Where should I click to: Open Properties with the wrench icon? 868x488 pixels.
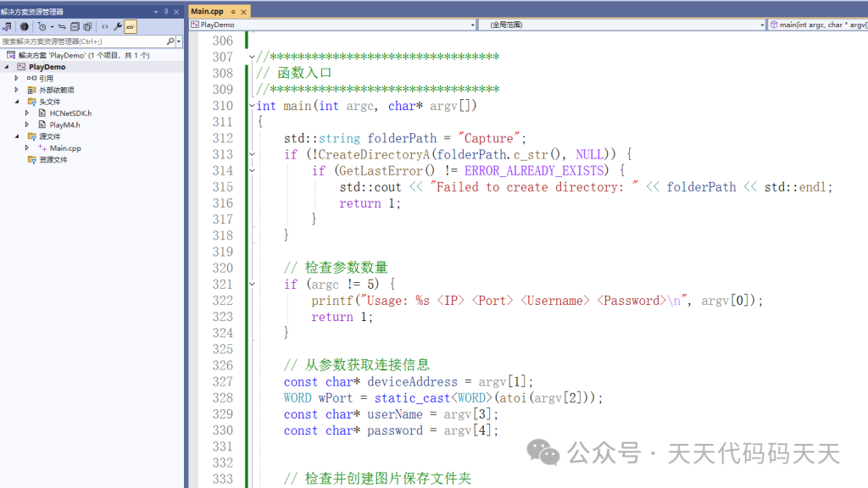tap(118, 26)
